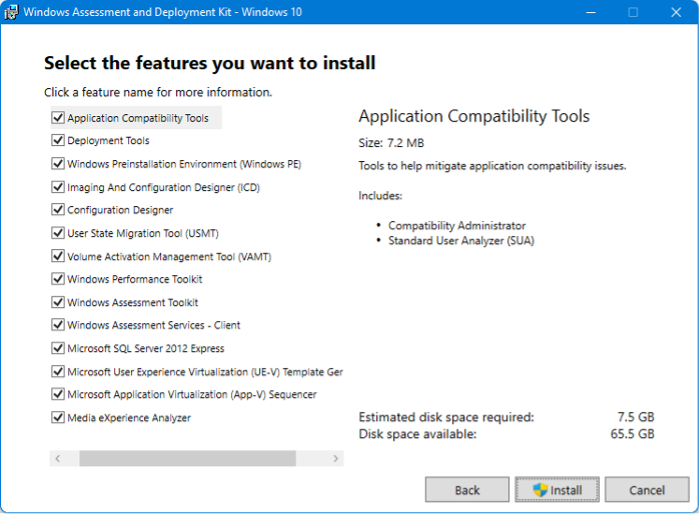Viewport: 700px width, 514px height.
Task: Click the horizontal scrollbar right arrow
Action: [336, 458]
